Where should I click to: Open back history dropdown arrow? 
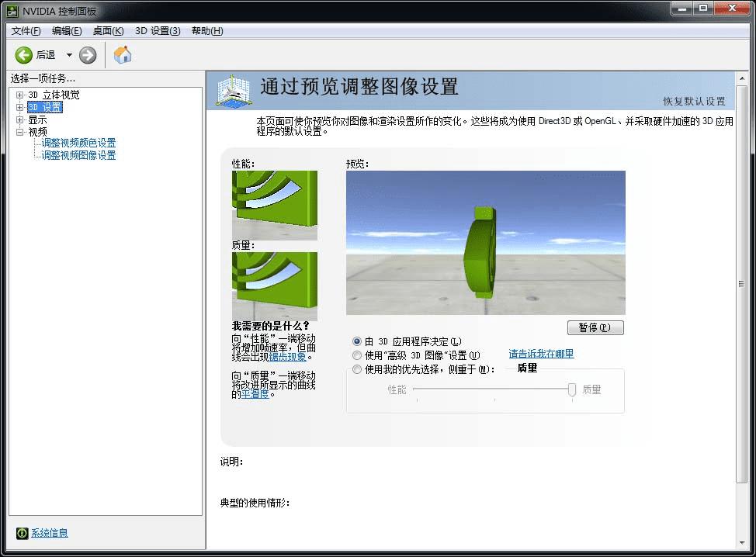(x=69, y=55)
